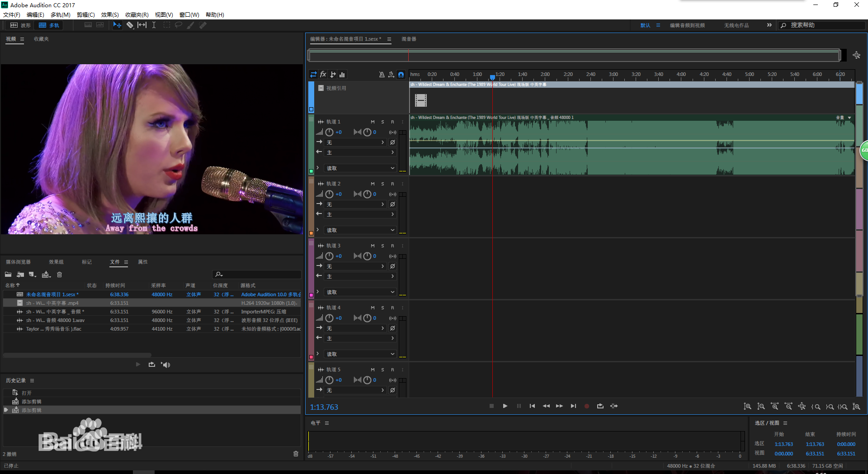868x474 pixels.
Task: Toggle snapping magnet icon
Action: coord(401,75)
